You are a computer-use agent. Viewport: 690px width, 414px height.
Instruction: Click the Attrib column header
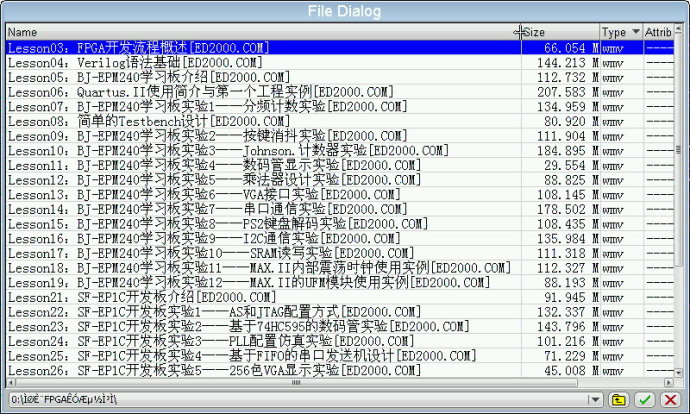[x=658, y=32]
